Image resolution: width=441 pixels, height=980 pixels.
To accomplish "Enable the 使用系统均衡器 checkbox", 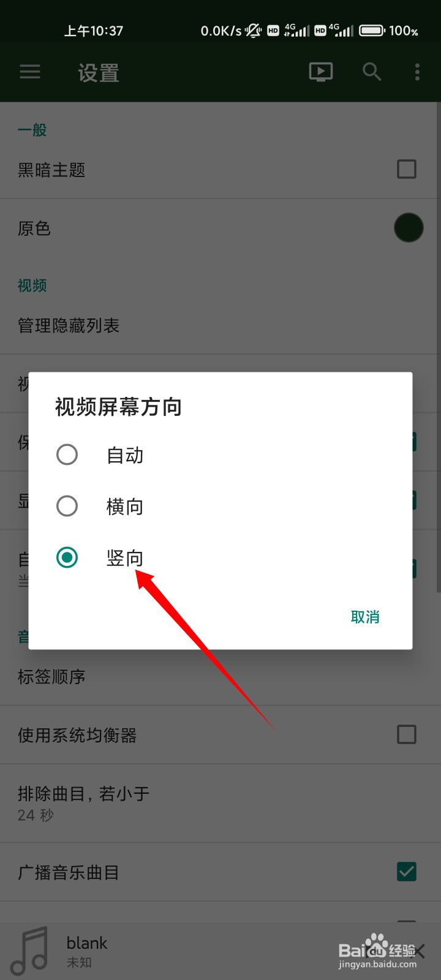I will coord(407,734).
